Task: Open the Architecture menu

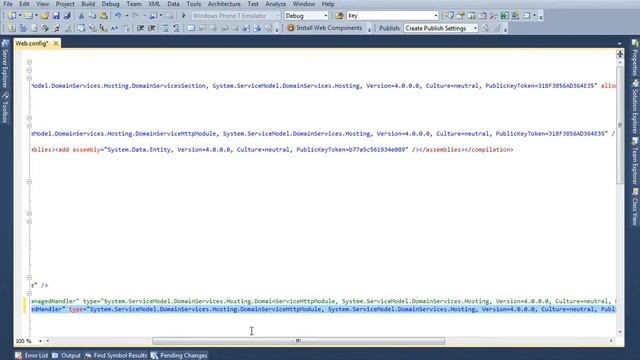Action: click(x=224, y=4)
